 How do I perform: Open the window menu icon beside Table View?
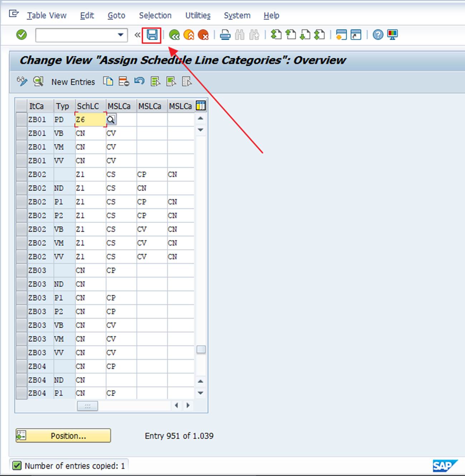click(x=14, y=14)
